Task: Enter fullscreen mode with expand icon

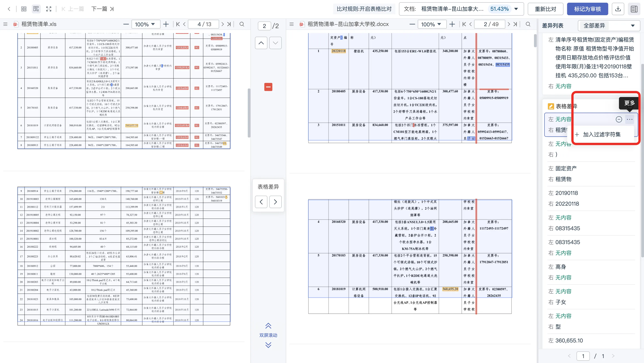Action: click(49, 9)
